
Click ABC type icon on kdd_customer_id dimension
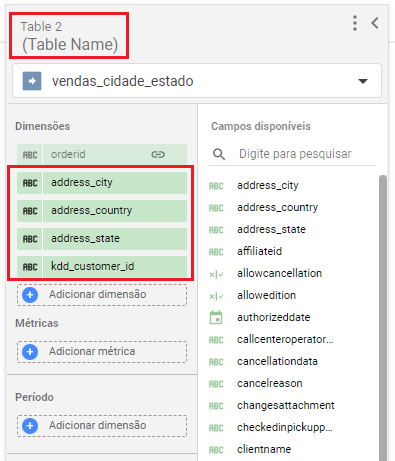(30, 267)
